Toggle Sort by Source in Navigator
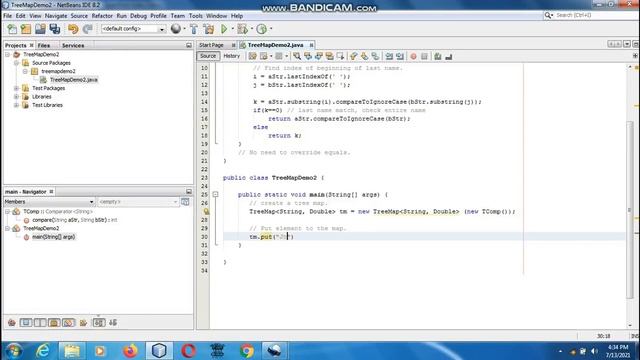640x360 pixels. pyautogui.click(x=113, y=323)
